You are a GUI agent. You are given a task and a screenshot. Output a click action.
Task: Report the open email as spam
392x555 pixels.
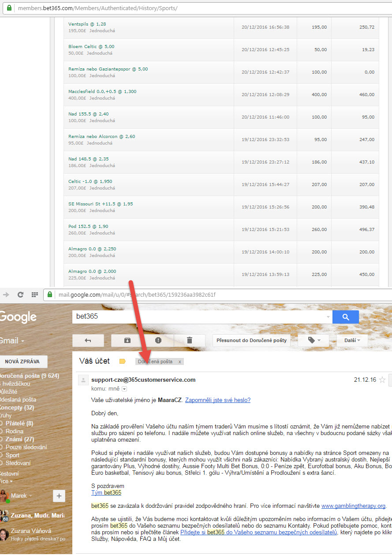pyautogui.click(x=158, y=340)
